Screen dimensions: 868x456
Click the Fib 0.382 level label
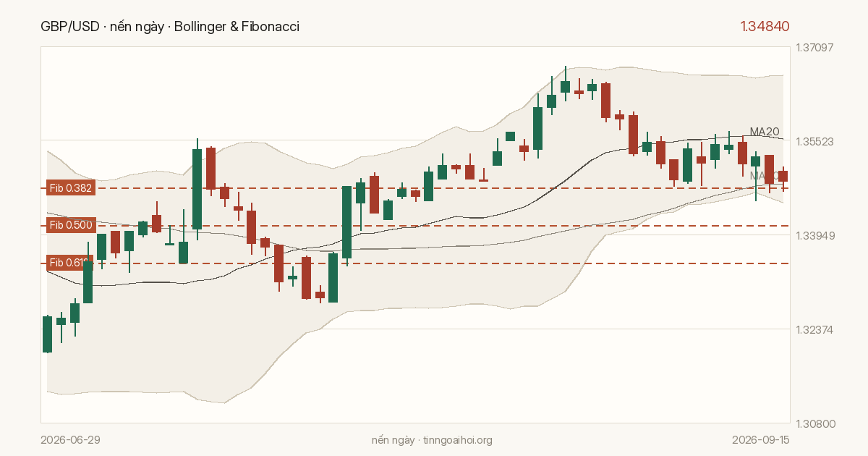coord(70,188)
